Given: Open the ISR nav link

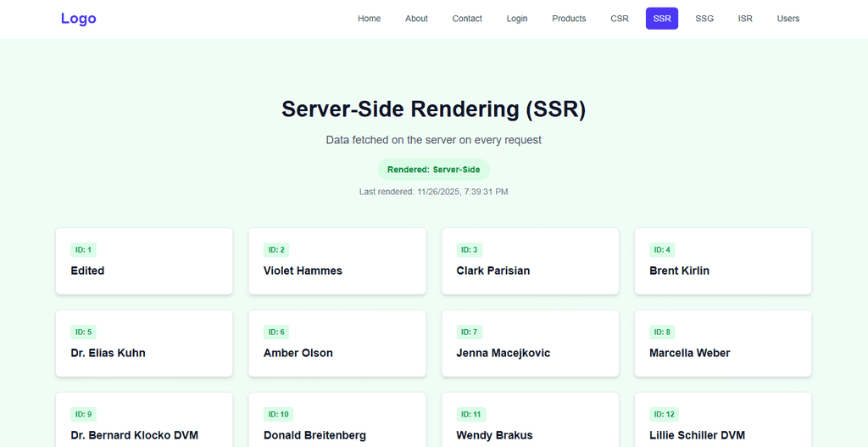Looking at the screenshot, I should (x=745, y=19).
